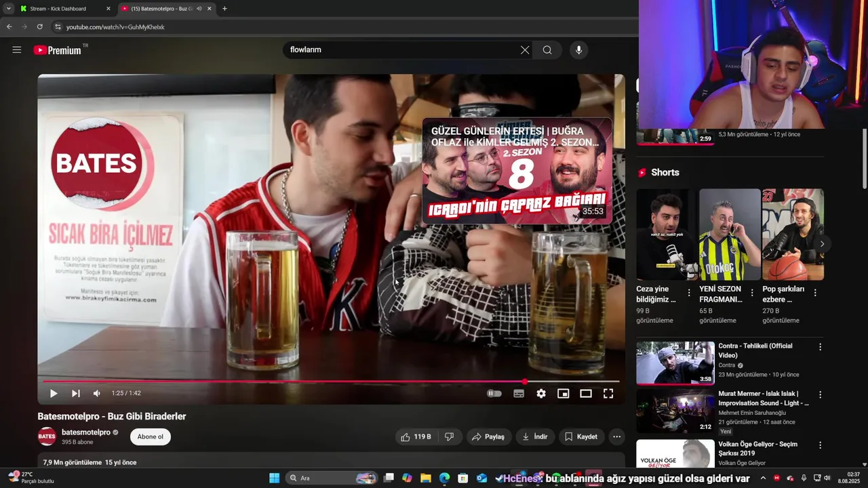Skip to the next video
The image size is (868, 488).
click(76, 393)
